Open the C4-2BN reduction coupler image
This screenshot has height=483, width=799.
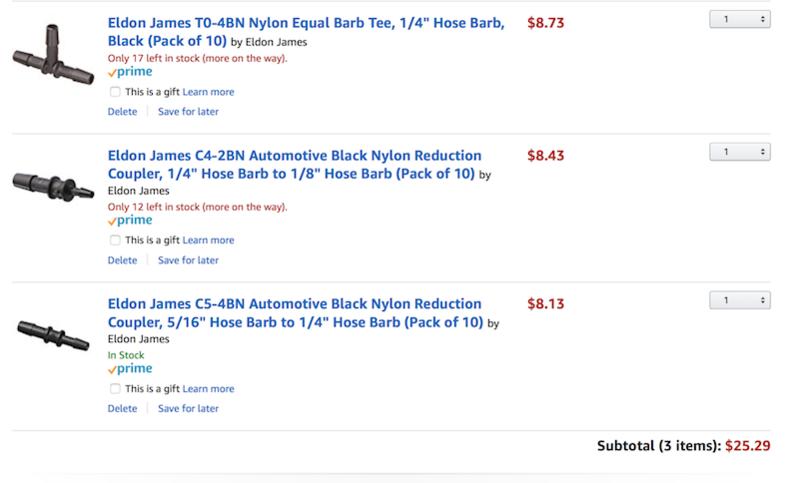(x=54, y=186)
